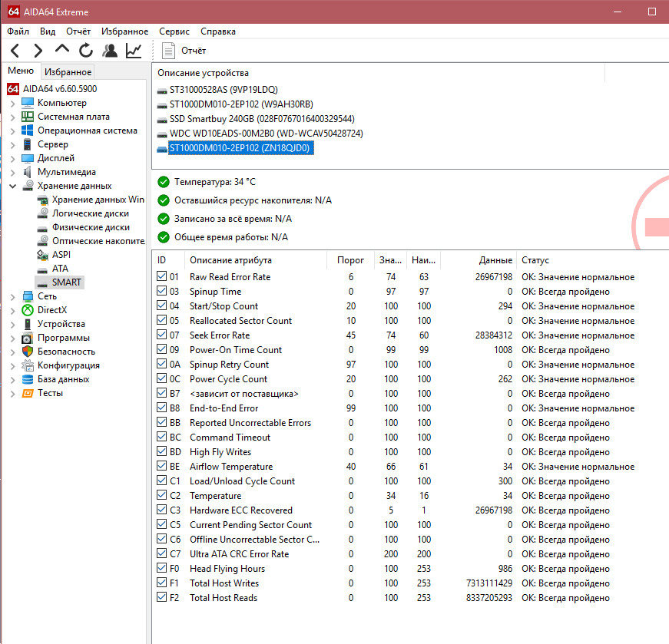The width and height of the screenshot is (669, 644).
Task: Expand the Сеть tree node
Action: [13, 297]
